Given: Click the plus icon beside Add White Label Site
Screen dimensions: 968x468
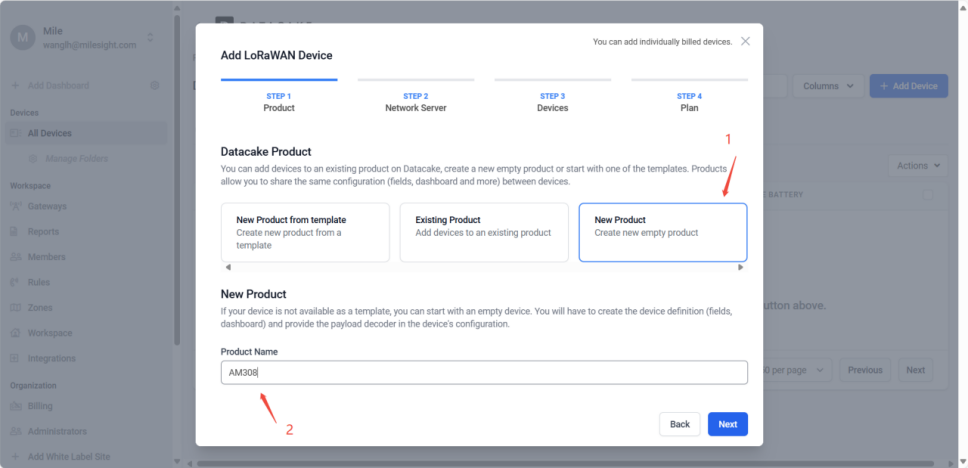Looking at the screenshot, I should click(15, 457).
